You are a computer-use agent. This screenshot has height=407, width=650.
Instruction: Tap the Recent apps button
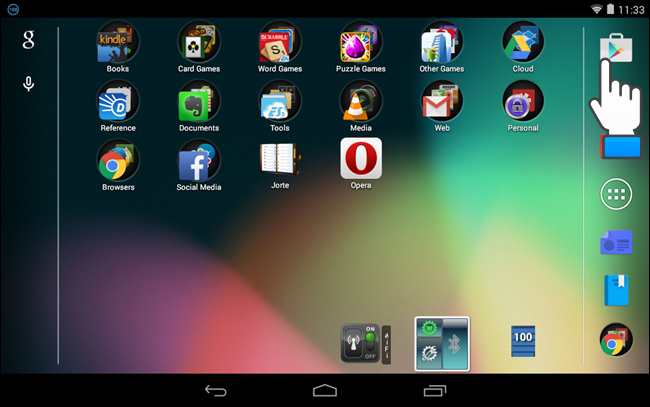click(434, 390)
